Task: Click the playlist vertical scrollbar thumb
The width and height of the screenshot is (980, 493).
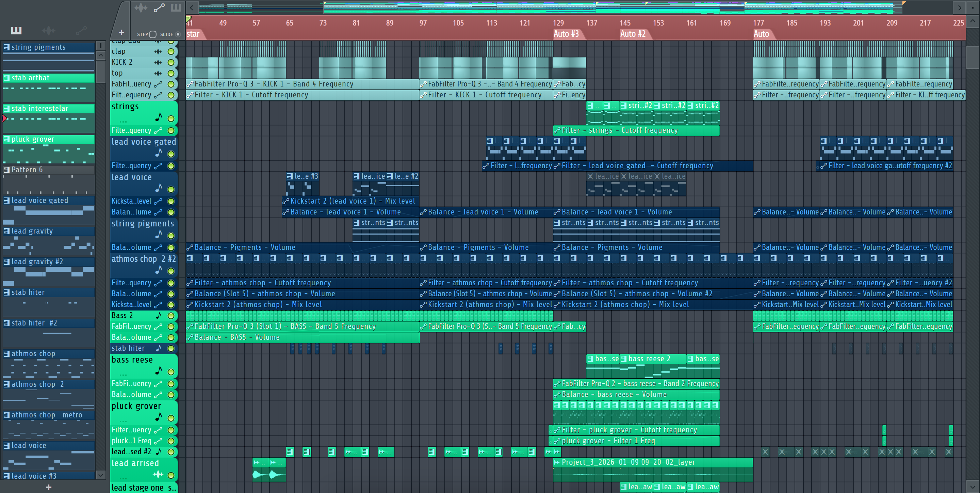Action: (x=973, y=57)
